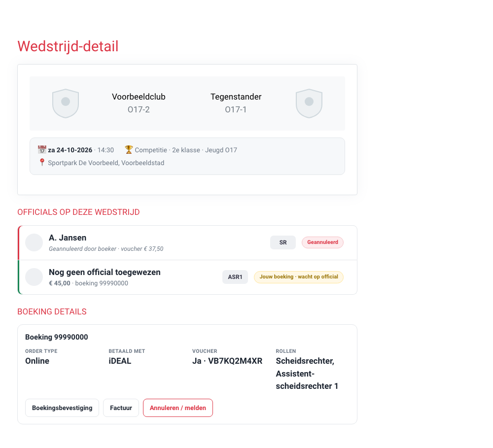Click the 'Officials op deze wedstrijd' section heading
Image resolution: width=493 pixels, height=448 pixels.
pos(78,212)
